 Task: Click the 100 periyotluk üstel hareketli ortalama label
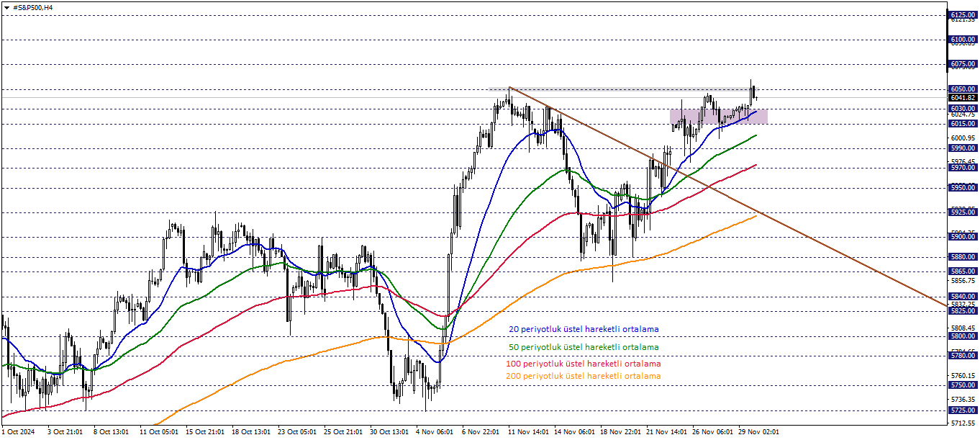pyautogui.click(x=584, y=364)
